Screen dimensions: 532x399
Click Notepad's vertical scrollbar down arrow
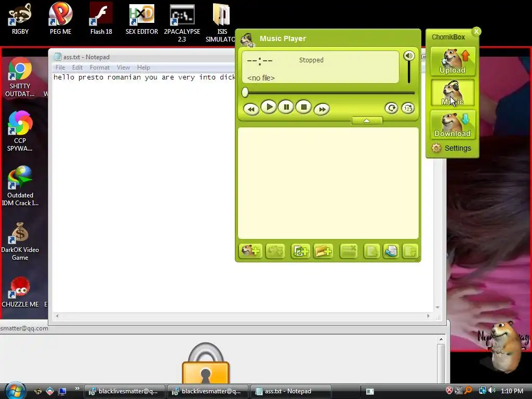(x=437, y=308)
